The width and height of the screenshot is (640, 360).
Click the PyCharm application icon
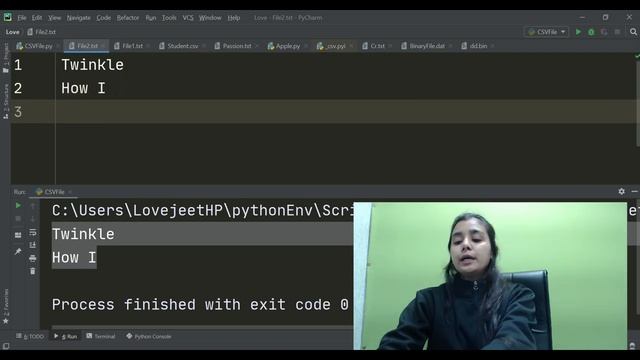click(8, 18)
